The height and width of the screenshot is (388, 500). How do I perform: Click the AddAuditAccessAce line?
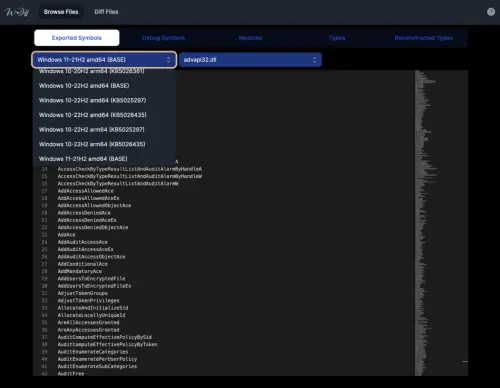(x=83, y=242)
